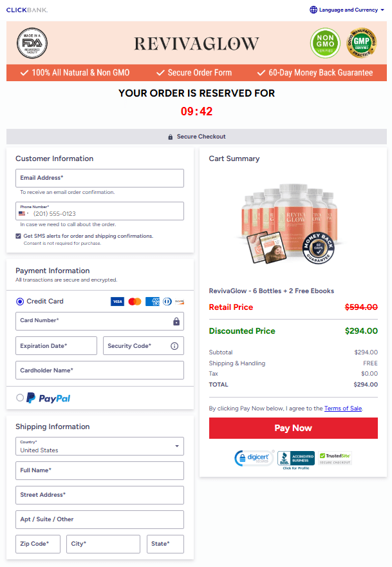Viewport: 392px width, 567px height.
Task: Click the Pay Now button
Action: [293, 428]
